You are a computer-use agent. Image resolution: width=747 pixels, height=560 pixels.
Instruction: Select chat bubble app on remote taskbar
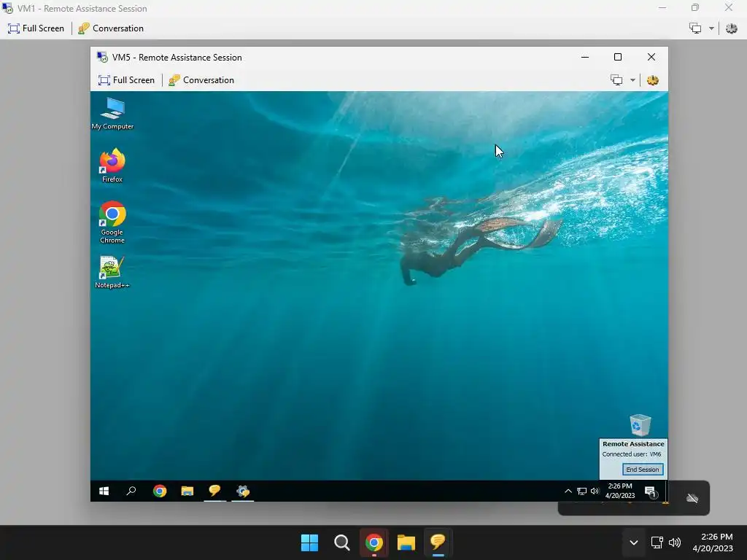click(x=215, y=491)
